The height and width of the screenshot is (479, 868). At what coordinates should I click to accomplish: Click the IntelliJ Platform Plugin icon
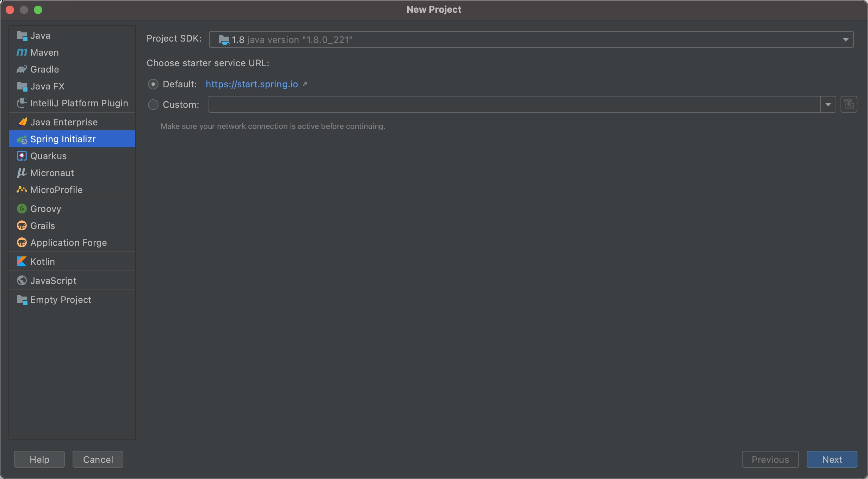tap(22, 103)
